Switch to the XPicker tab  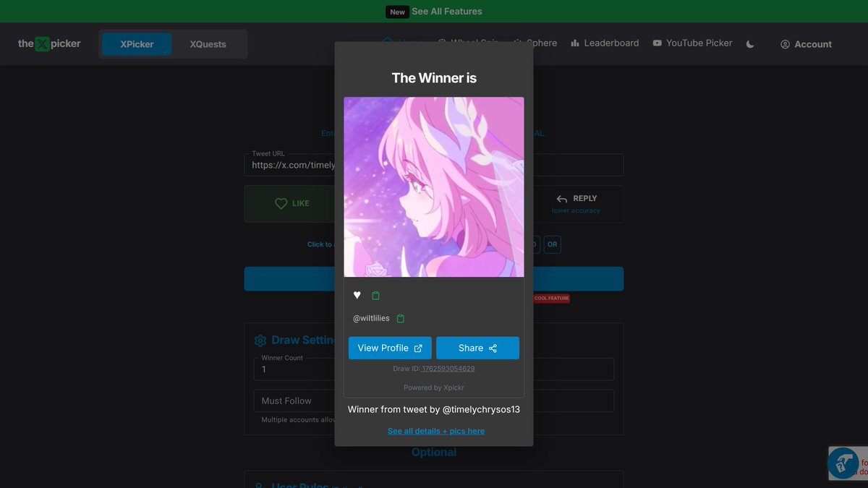pos(137,44)
